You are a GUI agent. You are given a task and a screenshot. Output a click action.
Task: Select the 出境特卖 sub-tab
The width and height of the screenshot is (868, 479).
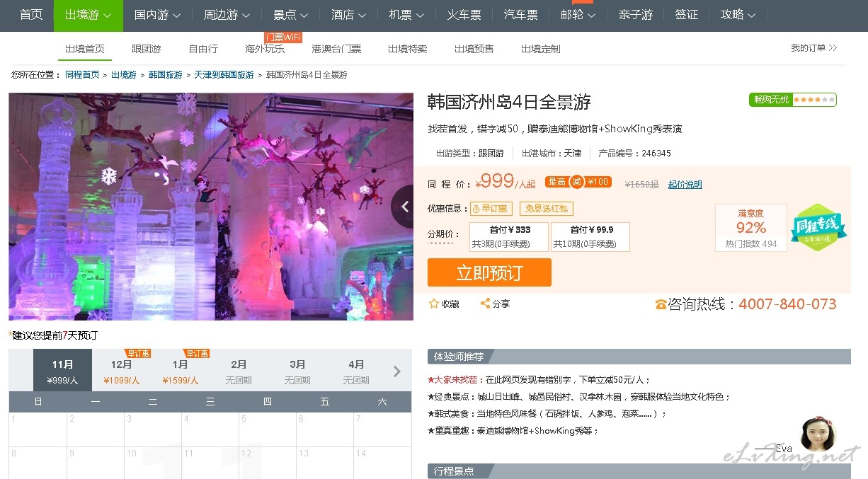tap(408, 49)
